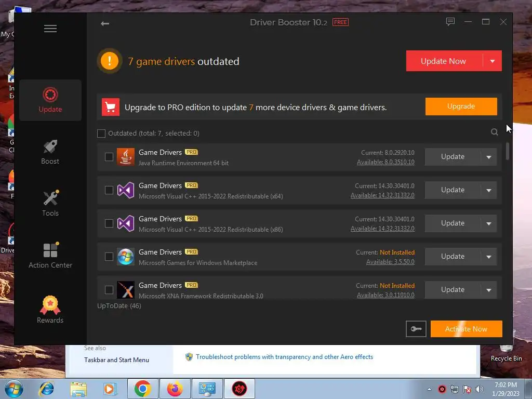Open the feedback chat bubble icon

450,22
